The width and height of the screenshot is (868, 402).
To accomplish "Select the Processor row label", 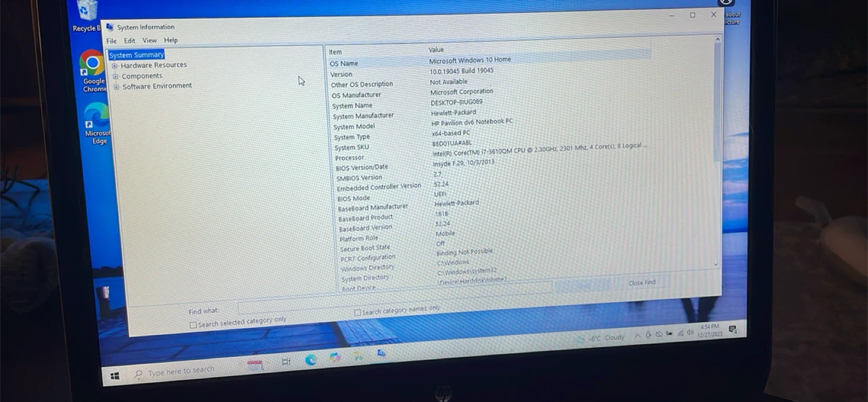I will click(x=350, y=158).
